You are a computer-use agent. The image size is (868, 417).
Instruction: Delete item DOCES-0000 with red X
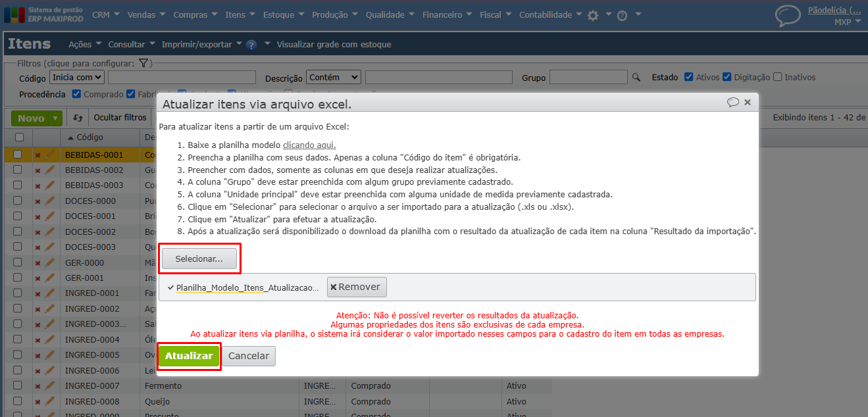click(38, 201)
